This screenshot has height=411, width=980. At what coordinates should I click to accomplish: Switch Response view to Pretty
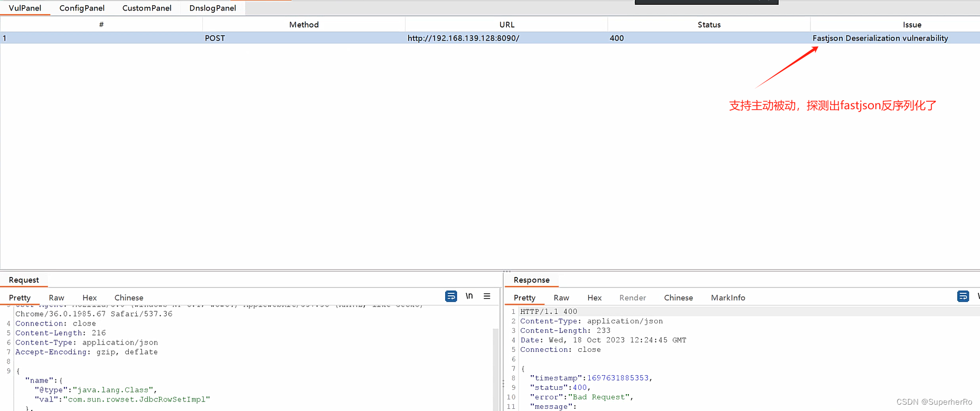(524, 298)
